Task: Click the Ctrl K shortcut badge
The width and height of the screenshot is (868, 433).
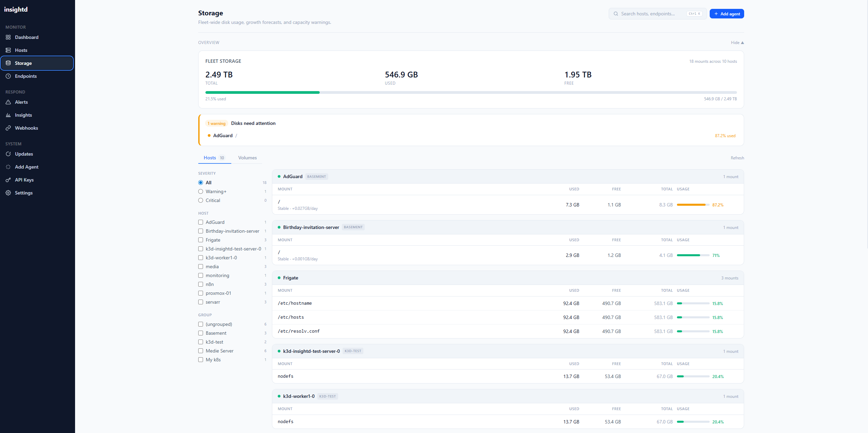Action: [694, 14]
